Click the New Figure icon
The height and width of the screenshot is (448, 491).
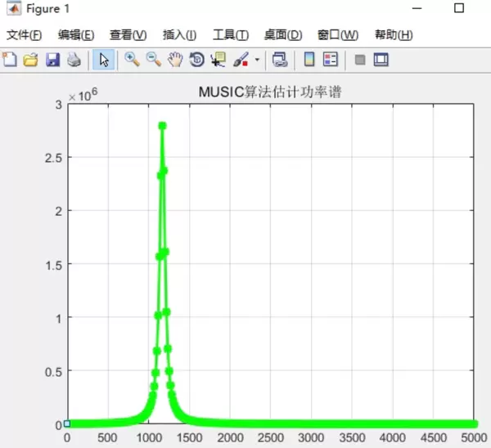point(10,60)
